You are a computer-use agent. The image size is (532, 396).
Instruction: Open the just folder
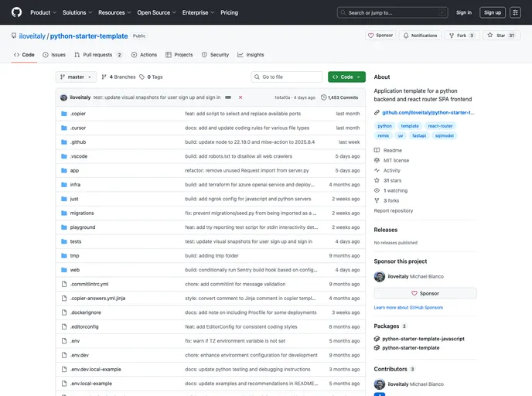pyautogui.click(x=74, y=200)
